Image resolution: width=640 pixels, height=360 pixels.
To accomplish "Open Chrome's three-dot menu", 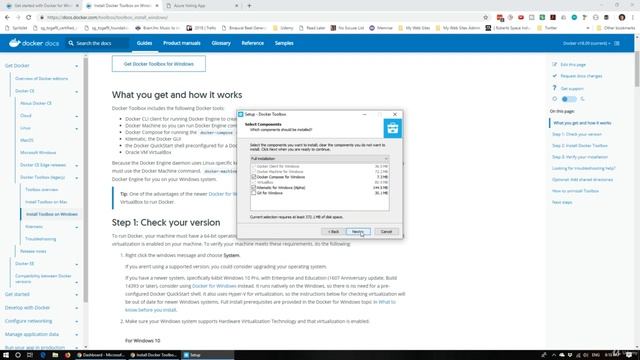I will click(633, 18).
